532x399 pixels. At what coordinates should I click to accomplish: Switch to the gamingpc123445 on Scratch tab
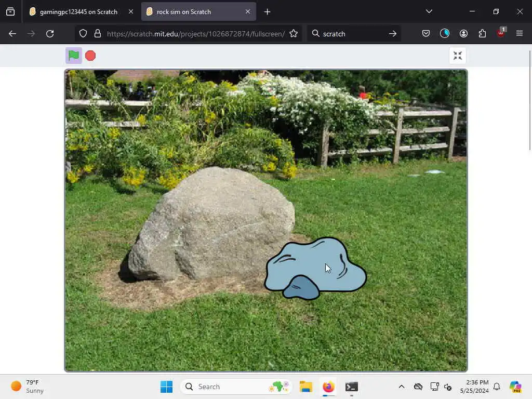pyautogui.click(x=78, y=12)
